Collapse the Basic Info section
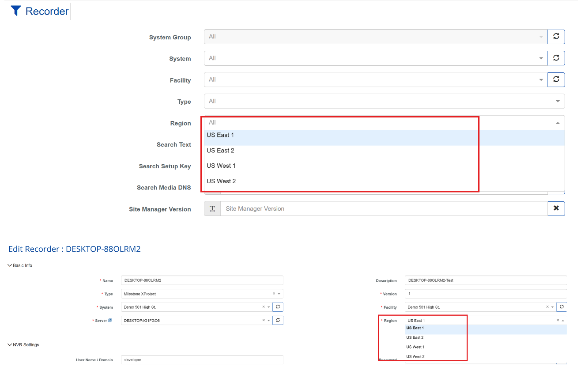The width and height of the screenshot is (588, 378). (x=10, y=265)
